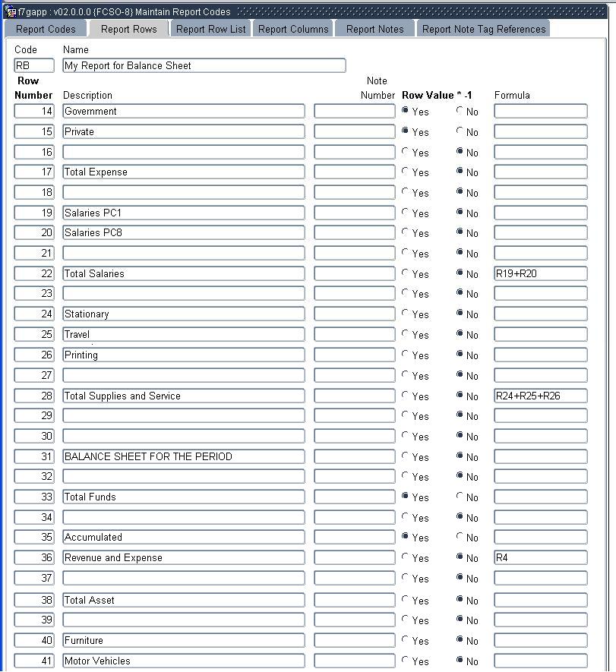Switch to the Report Codes tab
Viewport: 616px width, 672px height.
[x=46, y=29]
